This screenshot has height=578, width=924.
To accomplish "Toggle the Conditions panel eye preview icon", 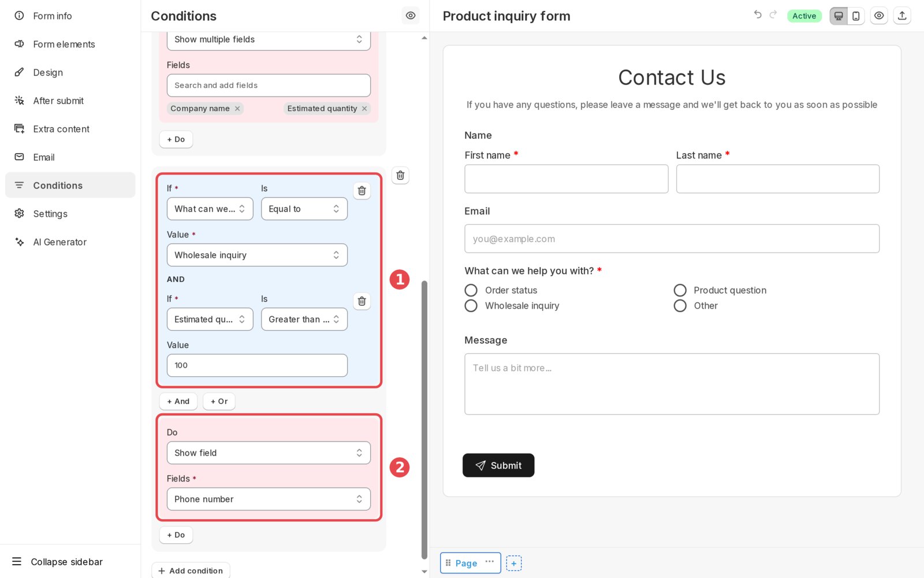I will pos(411,16).
